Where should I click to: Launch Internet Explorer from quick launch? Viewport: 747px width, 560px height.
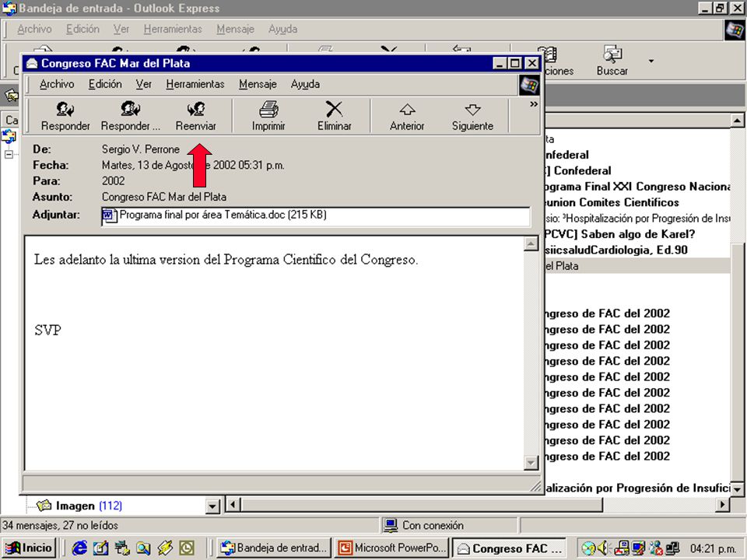[79, 548]
